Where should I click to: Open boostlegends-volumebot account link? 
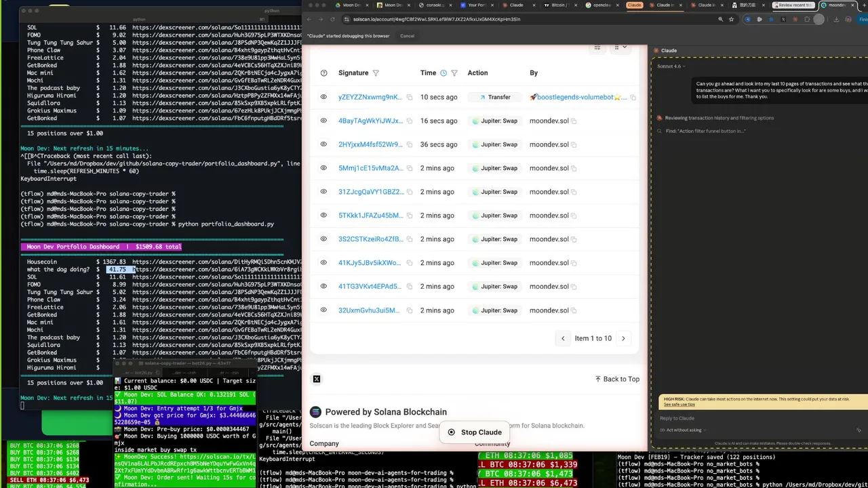pos(578,98)
